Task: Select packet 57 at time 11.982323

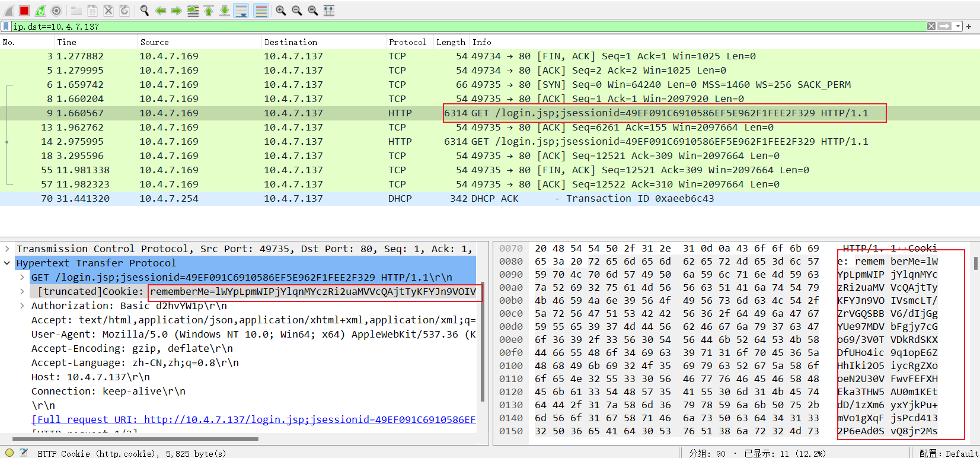Action: (490, 185)
